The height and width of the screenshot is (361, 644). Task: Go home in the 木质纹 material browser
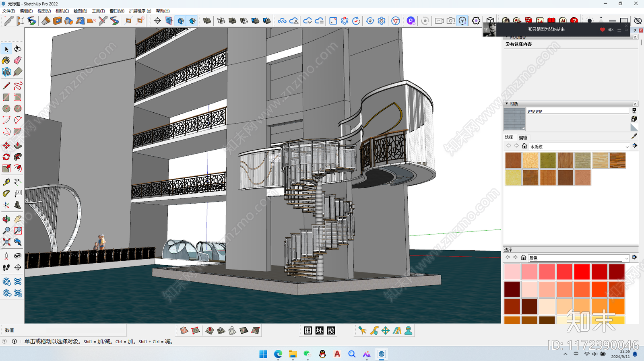(524, 146)
